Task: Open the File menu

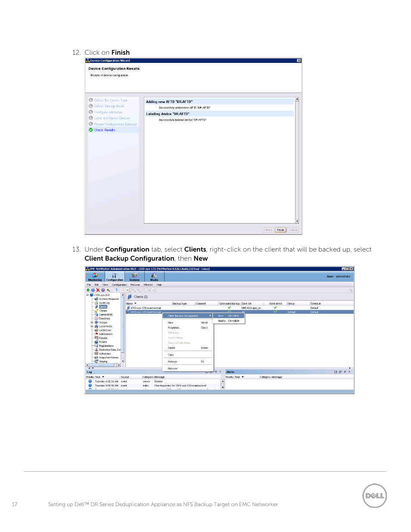Action: pyautogui.click(x=89, y=285)
